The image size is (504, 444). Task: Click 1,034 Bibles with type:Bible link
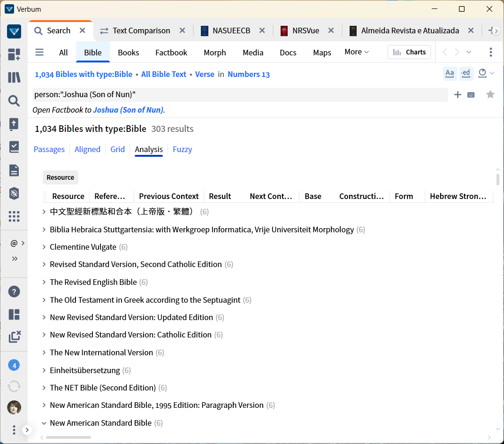[x=84, y=74]
